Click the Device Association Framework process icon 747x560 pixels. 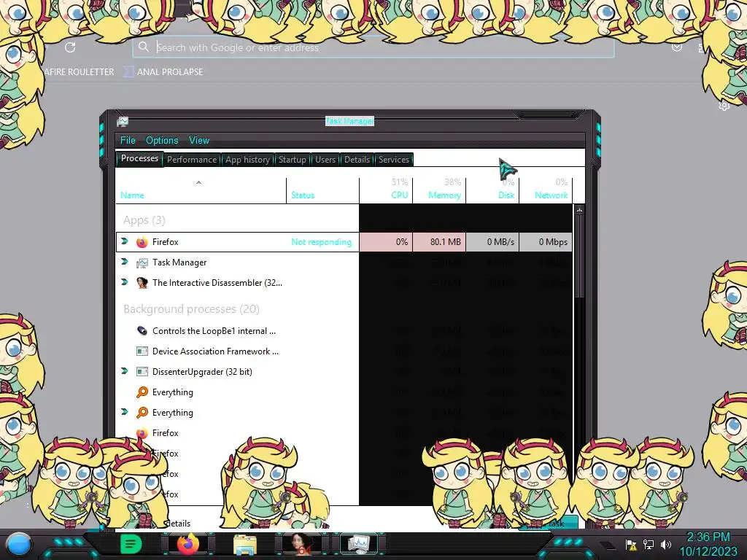[x=142, y=351]
